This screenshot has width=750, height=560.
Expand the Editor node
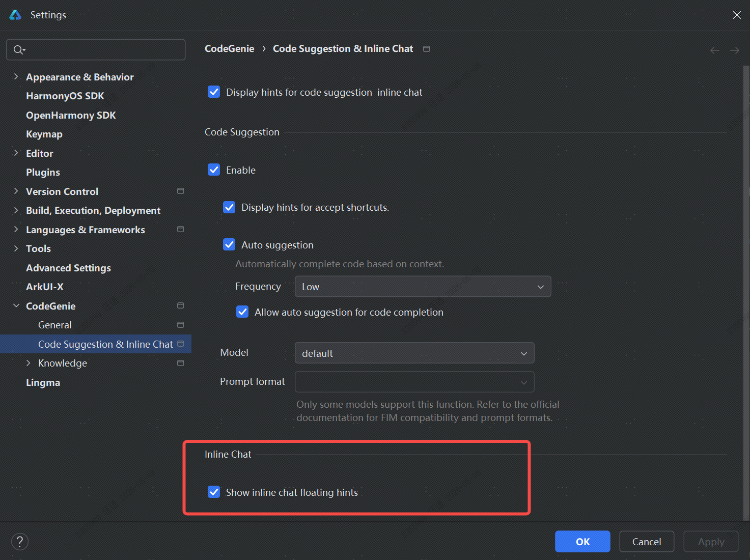click(16, 153)
